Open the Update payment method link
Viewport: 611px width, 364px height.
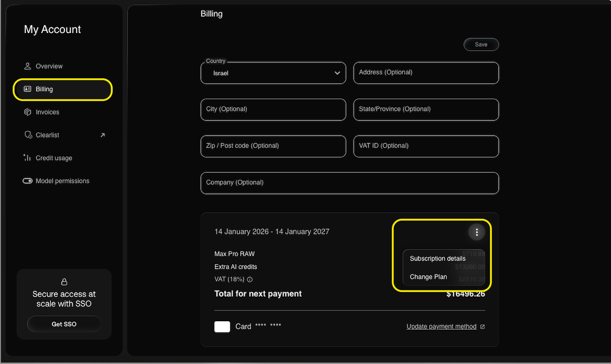point(441,327)
